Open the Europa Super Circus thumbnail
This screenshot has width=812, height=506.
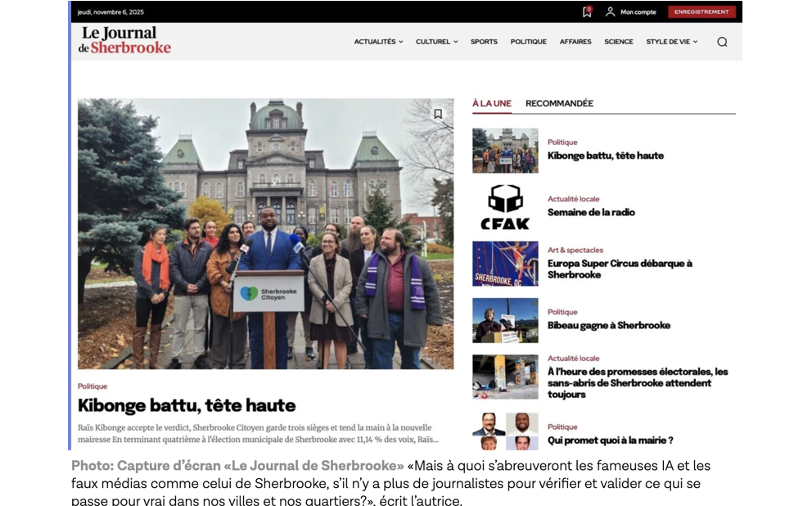505,264
